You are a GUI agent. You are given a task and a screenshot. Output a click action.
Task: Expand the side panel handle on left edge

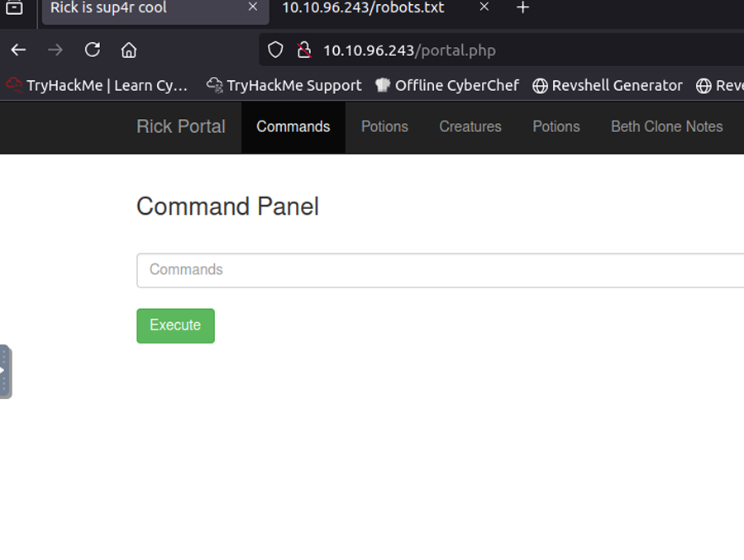5,372
